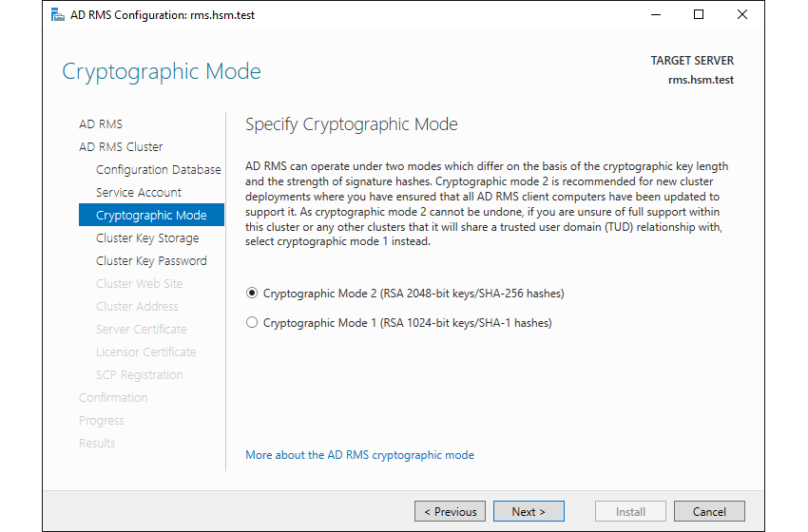Close the AD RMS Configuration window

[x=742, y=14]
